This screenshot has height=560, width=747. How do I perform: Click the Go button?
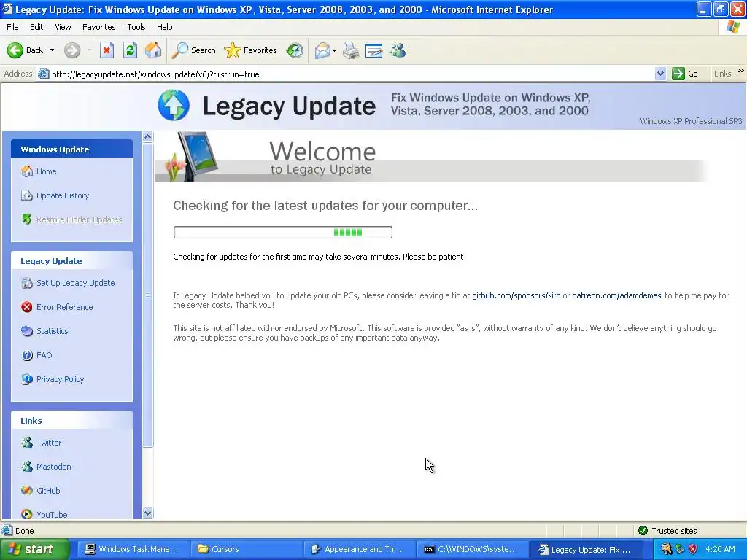coord(685,74)
